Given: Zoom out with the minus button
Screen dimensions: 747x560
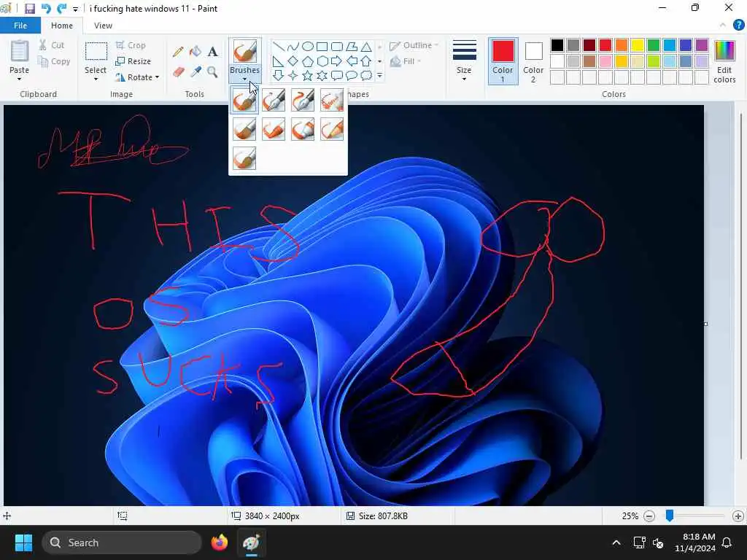Looking at the screenshot, I should point(649,516).
